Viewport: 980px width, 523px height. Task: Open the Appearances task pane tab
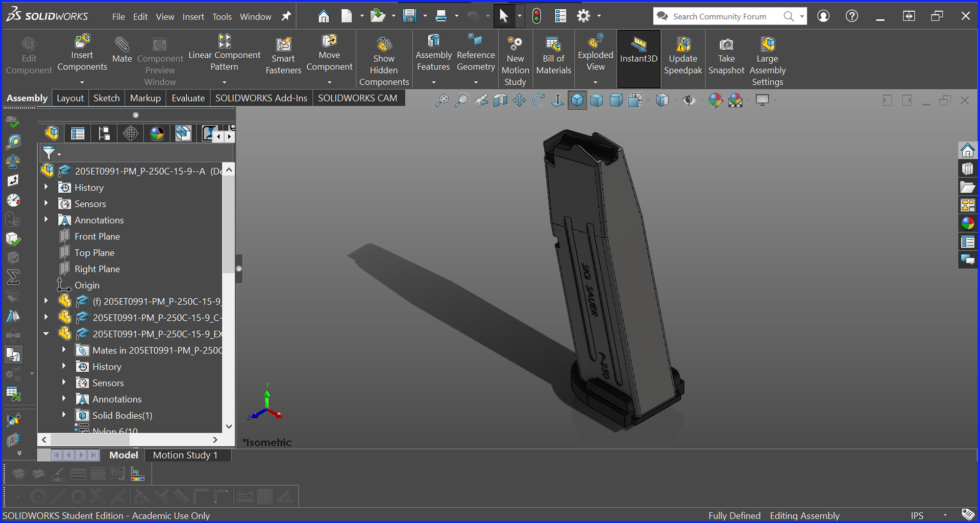(x=968, y=223)
